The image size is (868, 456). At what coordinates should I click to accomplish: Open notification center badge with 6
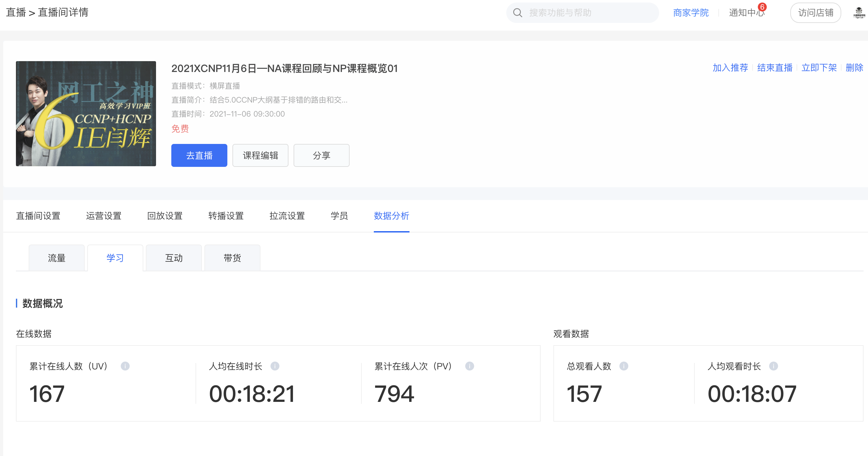coord(762,7)
